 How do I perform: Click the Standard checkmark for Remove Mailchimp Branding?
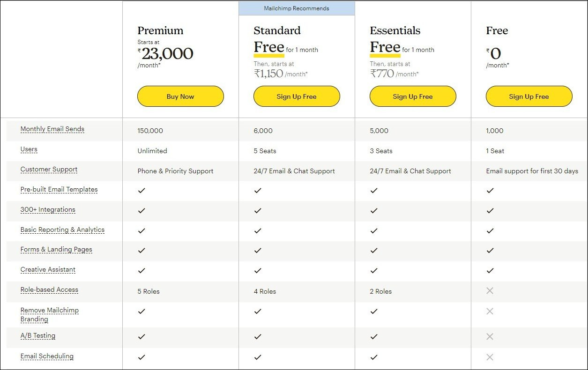258,311
